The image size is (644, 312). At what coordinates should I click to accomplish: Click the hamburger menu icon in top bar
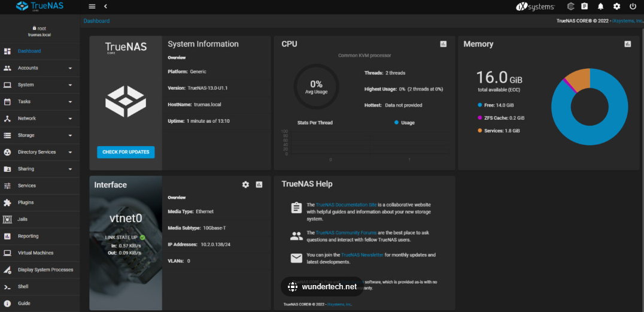click(x=92, y=6)
